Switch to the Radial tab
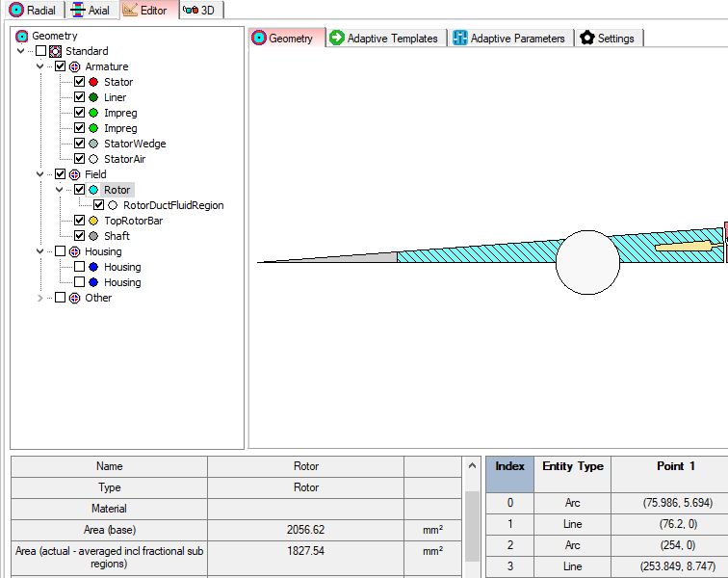The width and height of the screenshot is (728, 578). tap(33, 10)
